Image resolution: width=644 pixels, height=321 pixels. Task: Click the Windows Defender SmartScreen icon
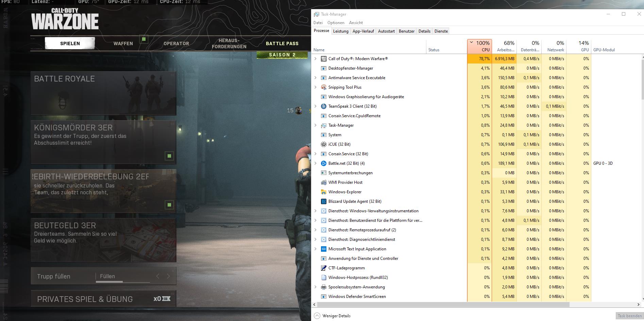(x=323, y=297)
